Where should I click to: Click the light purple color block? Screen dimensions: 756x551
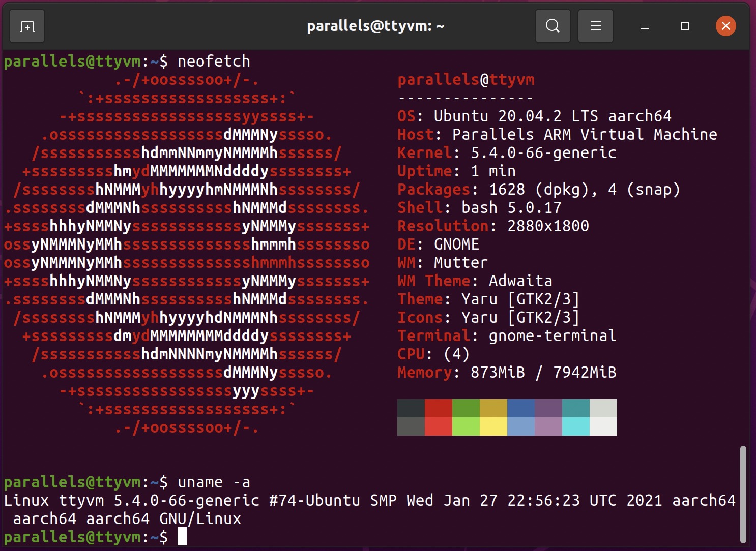point(548,426)
